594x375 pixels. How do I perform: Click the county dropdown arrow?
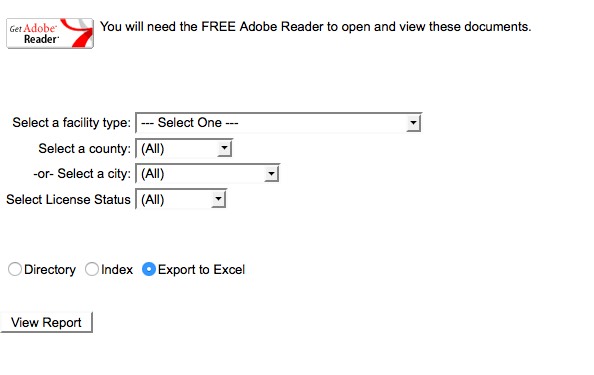click(x=224, y=148)
